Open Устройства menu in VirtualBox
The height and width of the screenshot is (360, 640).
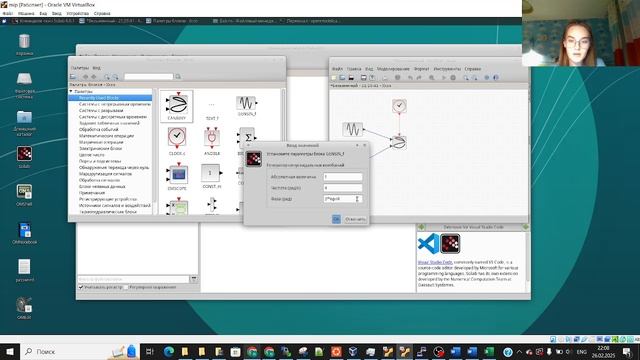[x=78, y=13]
